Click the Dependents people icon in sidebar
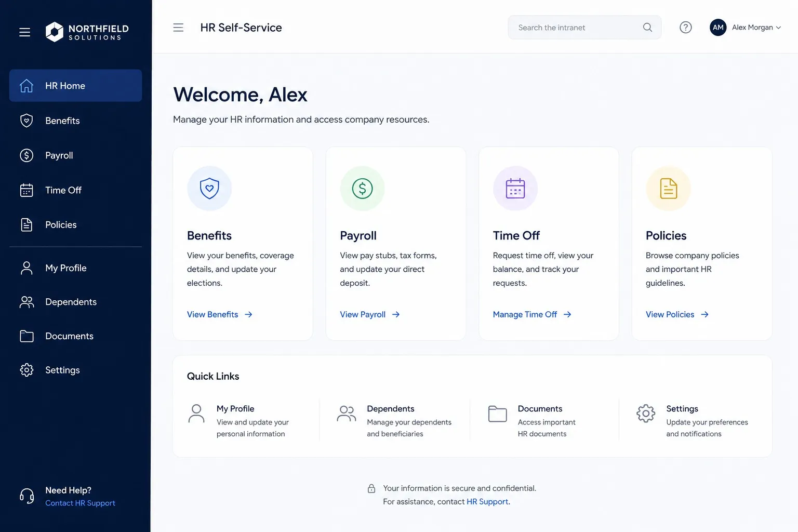Image resolution: width=798 pixels, height=532 pixels. click(x=26, y=302)
